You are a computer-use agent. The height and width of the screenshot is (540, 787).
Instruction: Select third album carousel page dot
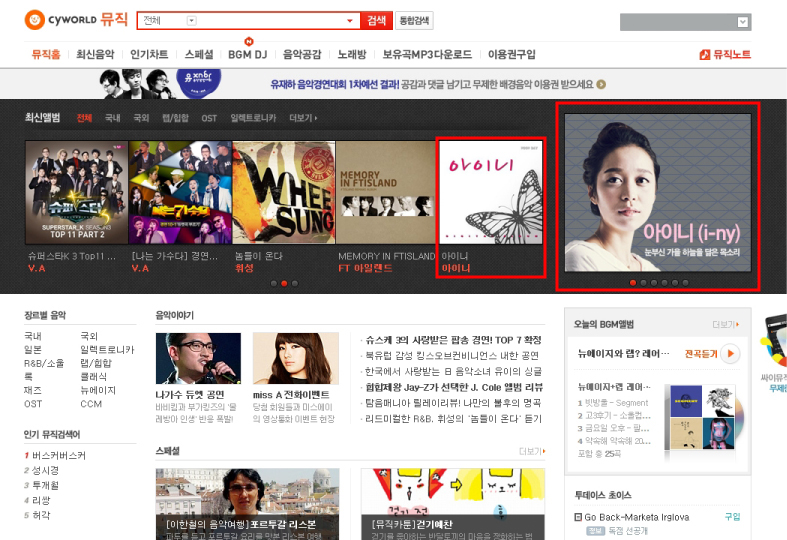[x=295, y=284]
